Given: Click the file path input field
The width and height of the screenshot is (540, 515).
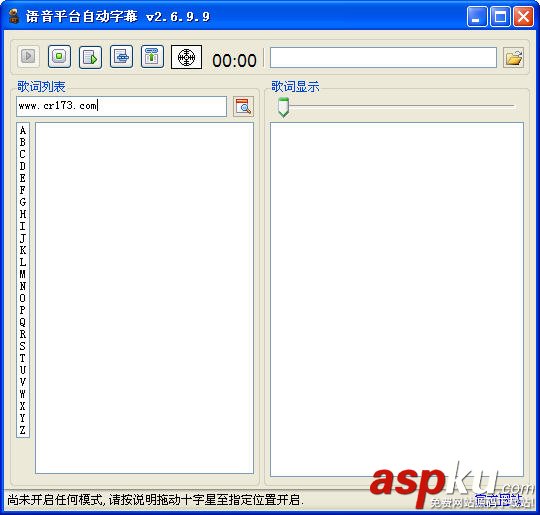Looking at the screenshot, I should click(x=383, y=58).
